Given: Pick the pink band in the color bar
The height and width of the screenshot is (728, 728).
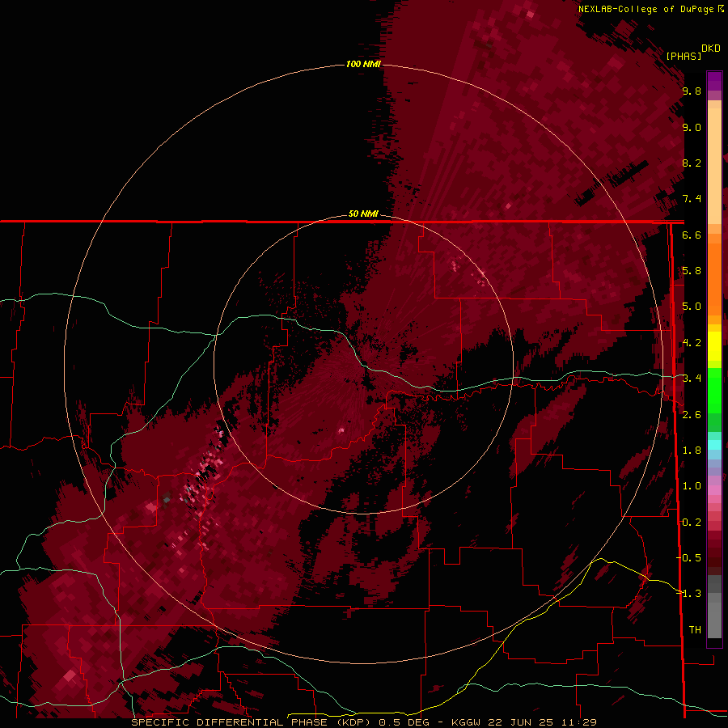Looking at the screenshot, I should 714,490.
